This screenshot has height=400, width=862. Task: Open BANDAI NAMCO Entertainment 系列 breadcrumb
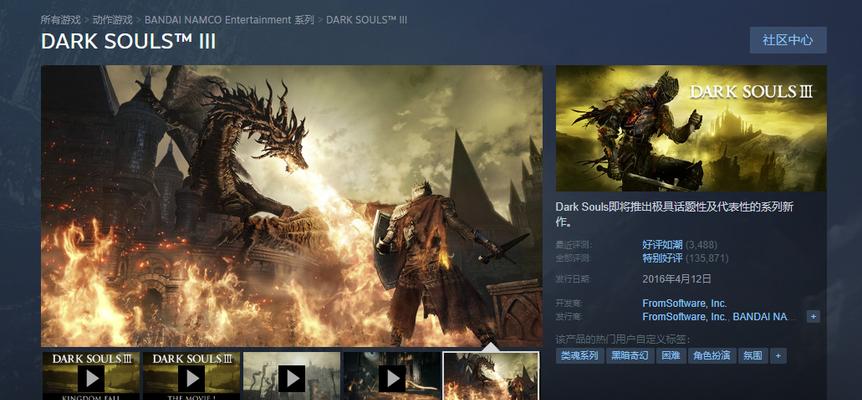point(229,20)
